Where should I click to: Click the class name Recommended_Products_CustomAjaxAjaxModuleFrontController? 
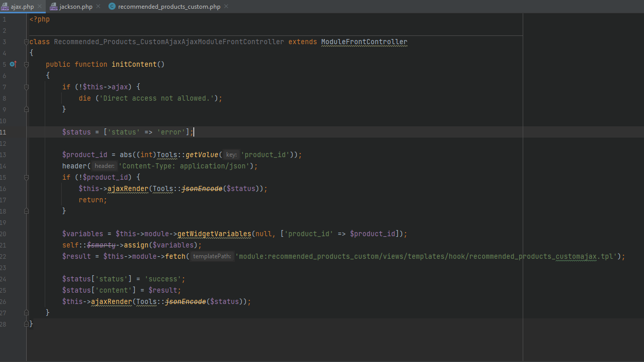169,42
